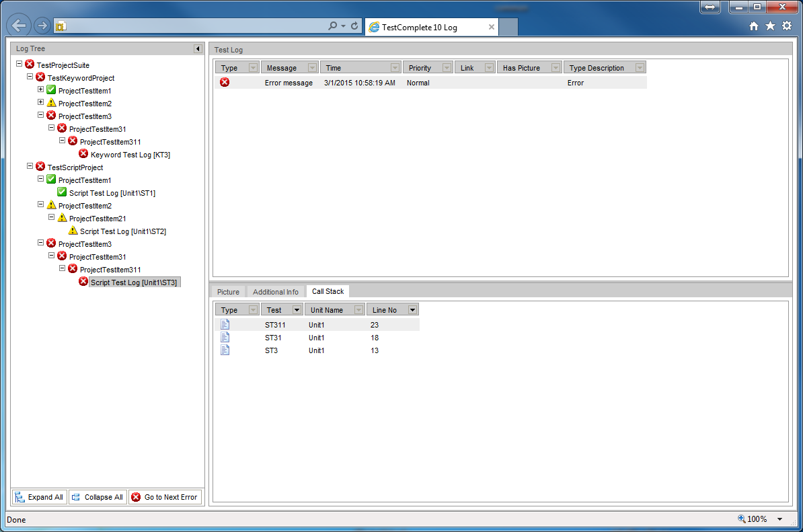The width and height of the screenshot is (803, 532).
Task: Click error icon of Script Test Log [Unit1\ST3]
Action: pyautogui.click(x=83, y=282)
